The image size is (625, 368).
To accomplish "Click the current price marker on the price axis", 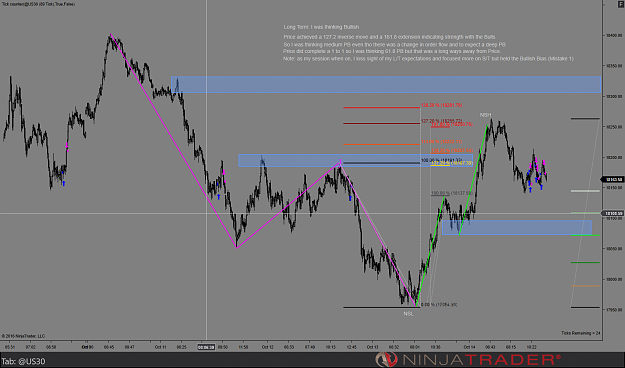I will (x=613, y=179).
